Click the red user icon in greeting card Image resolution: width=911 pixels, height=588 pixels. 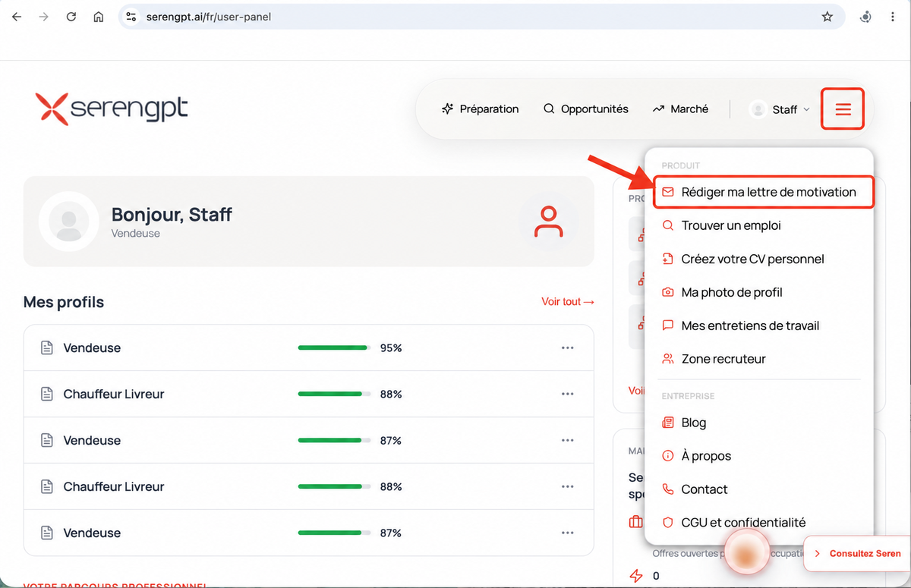coord(548,222)
